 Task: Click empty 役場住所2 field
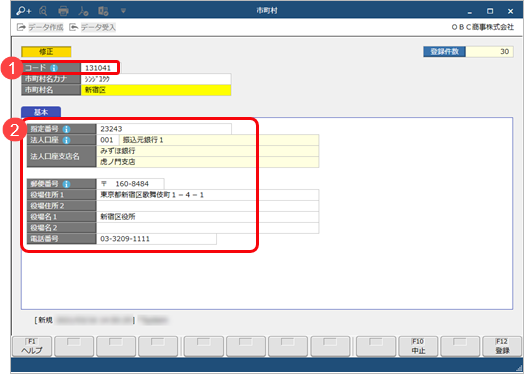[x=208, y=206]
